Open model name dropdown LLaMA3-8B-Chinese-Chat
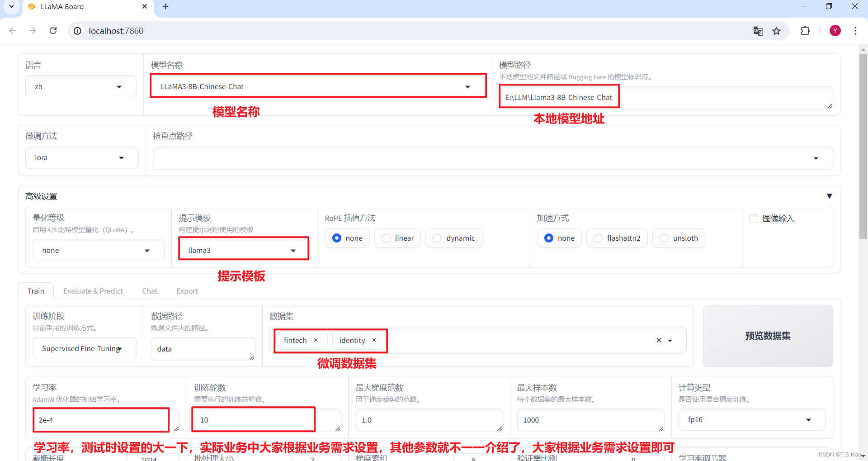This screenshot has height=461, width=868. 318,86
